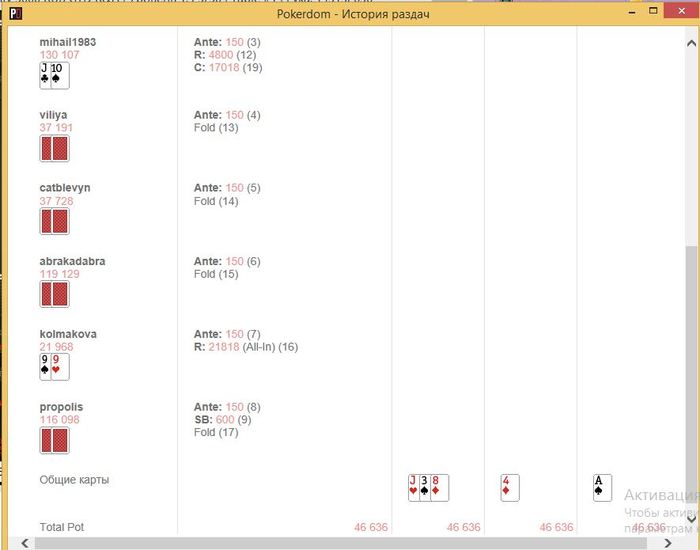The height and width of the screenshot is (550, 700).
Task: Click kolmakova's nine of spades card
Action: tap(45, 367)
